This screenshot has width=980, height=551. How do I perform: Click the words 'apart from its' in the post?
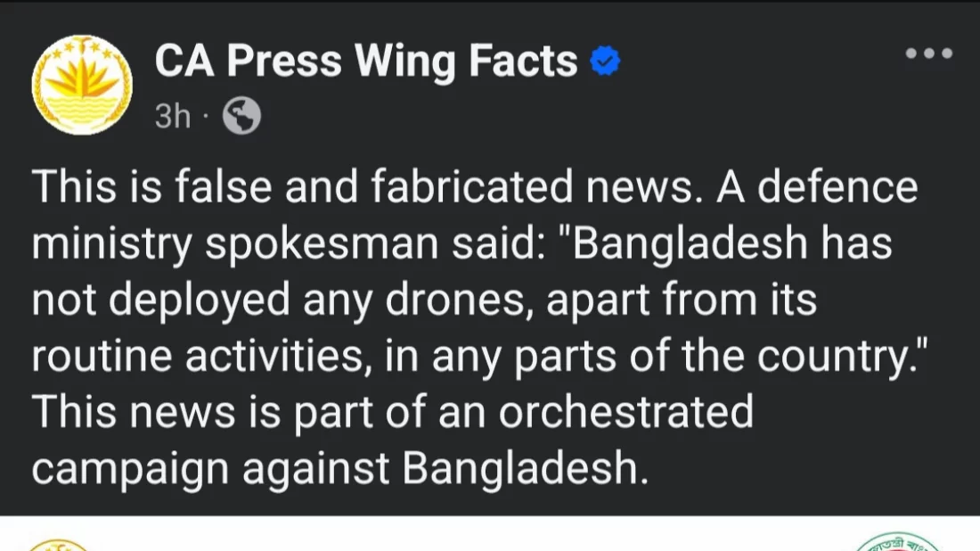click(682, 300)
